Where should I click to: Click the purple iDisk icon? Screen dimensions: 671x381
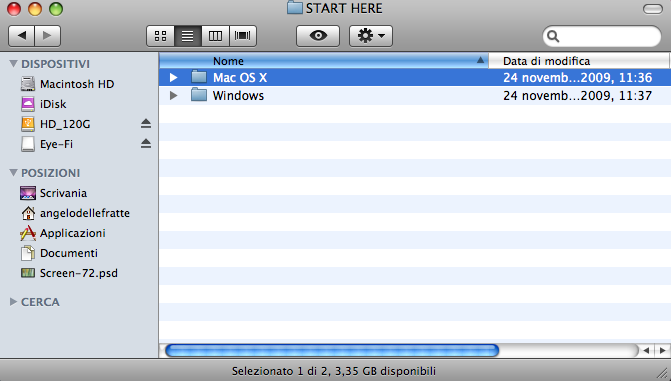click(x=28, y=104)
